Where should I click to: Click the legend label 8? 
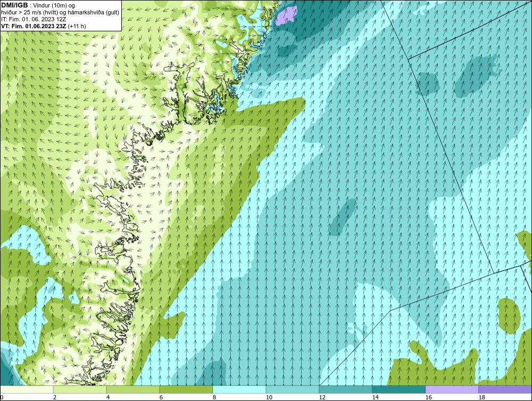tap(214, 398)
